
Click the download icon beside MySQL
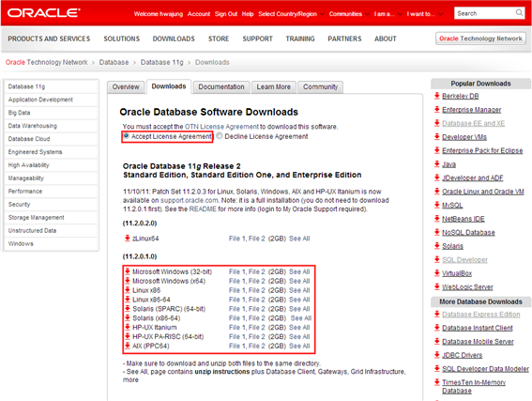pyautogui.click(x=437, y=205)
